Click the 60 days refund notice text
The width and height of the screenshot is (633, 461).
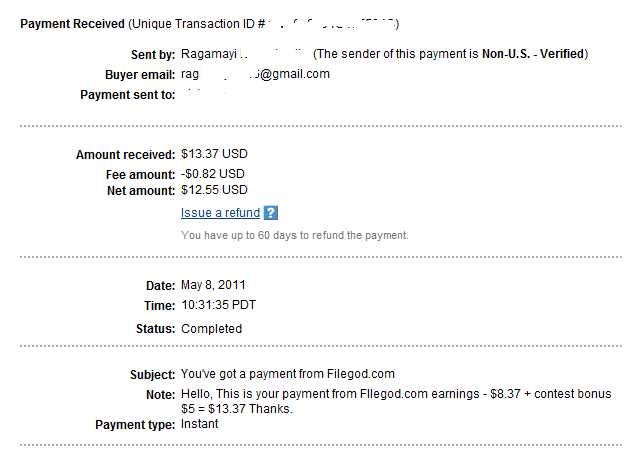(x=294, y=235)
